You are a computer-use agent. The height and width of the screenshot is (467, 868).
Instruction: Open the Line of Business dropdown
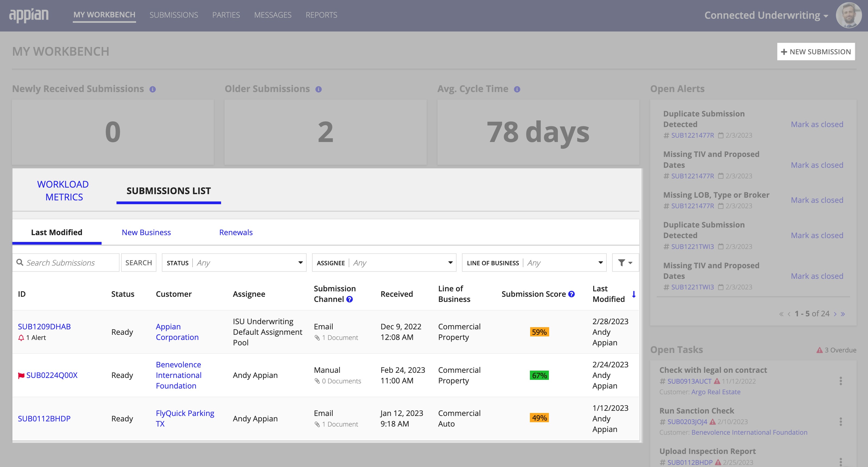tap(534, 263)
